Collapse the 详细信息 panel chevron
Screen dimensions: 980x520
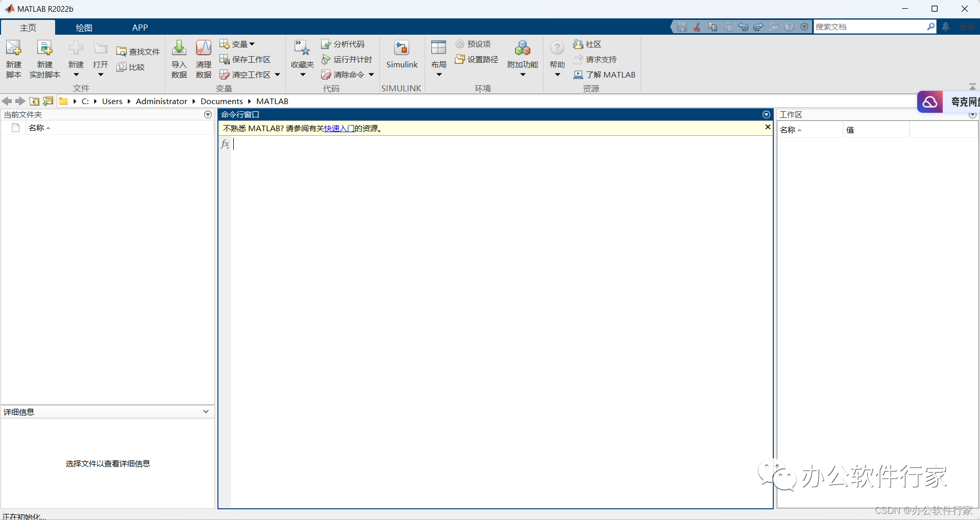pos(206,411)
